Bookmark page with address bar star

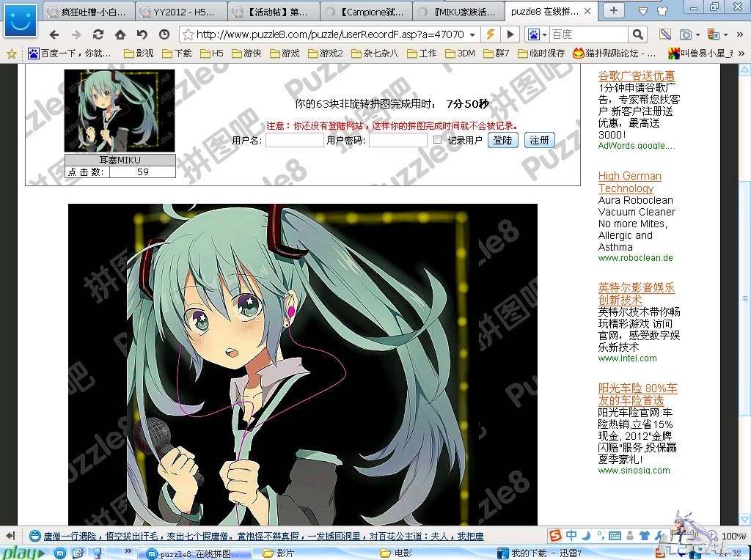(x=188, y=34)
